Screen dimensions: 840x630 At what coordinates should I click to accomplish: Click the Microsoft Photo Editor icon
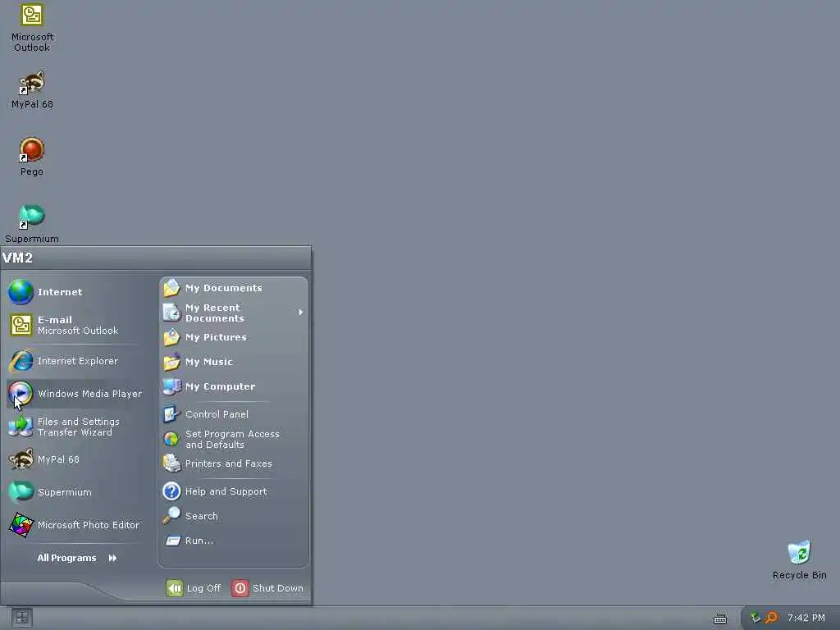point(21,525)
